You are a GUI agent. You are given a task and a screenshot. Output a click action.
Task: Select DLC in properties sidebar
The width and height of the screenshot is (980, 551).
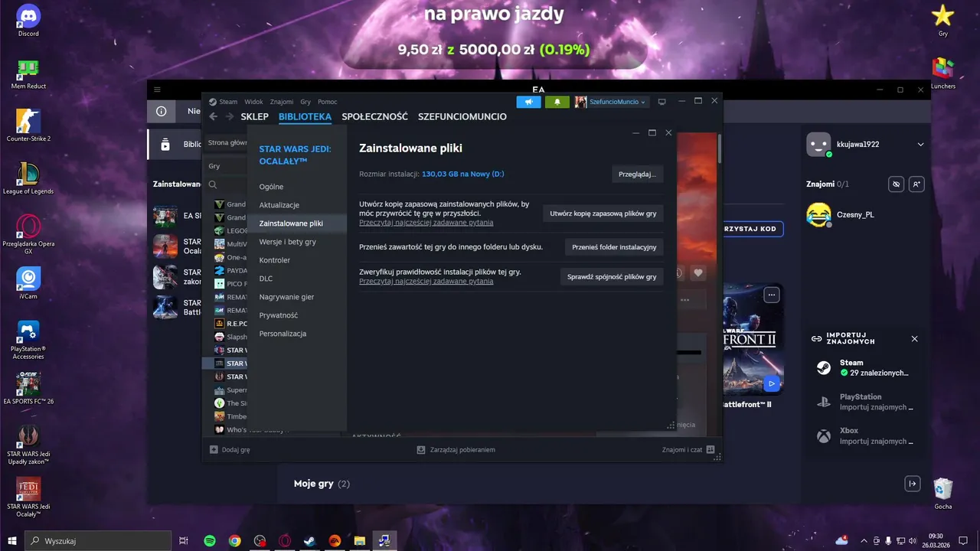click(297, 279)
